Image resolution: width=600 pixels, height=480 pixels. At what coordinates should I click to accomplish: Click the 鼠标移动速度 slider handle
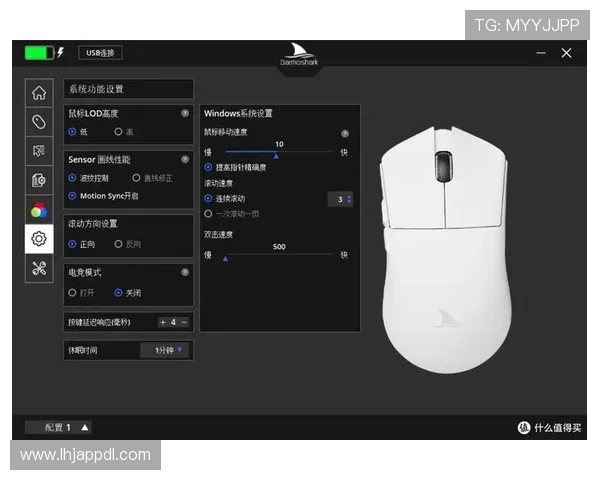coord(276,156)
